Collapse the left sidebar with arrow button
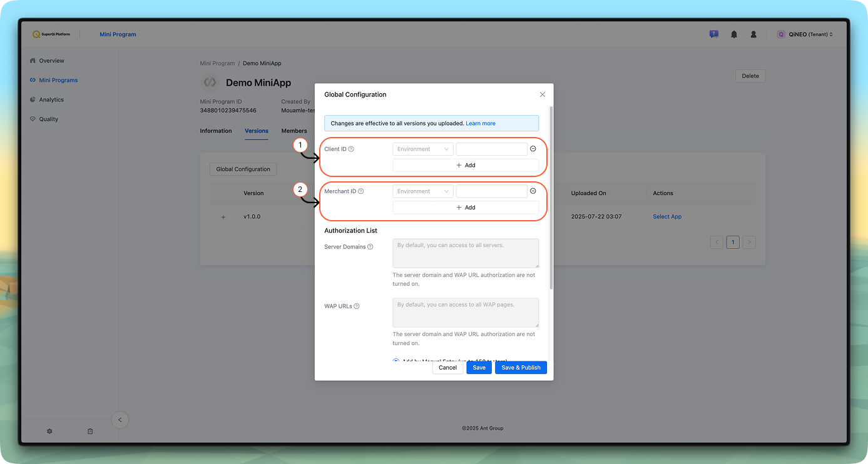 120,420
